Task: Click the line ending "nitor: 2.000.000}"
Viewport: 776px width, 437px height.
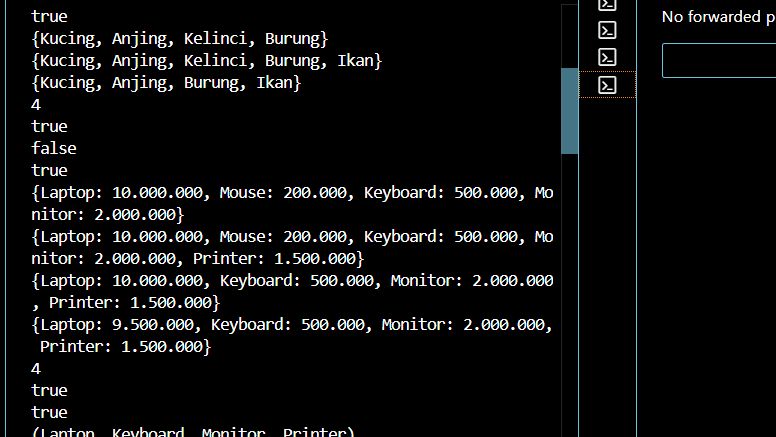Action: [108, 214]
